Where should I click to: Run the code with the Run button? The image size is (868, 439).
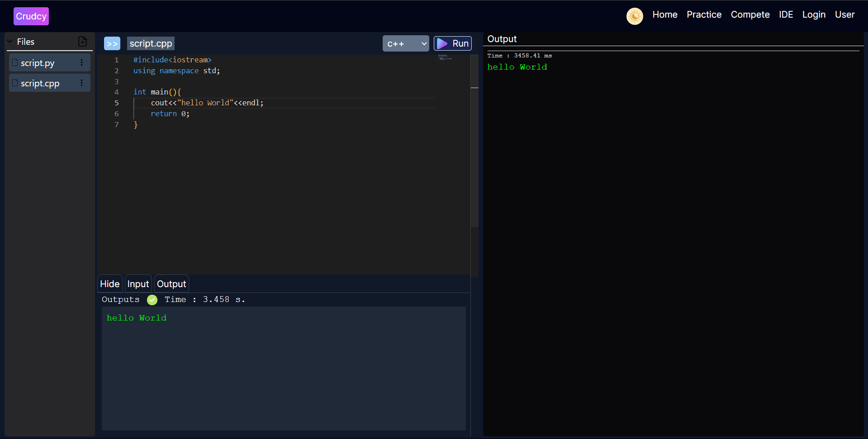click(453, 43)
